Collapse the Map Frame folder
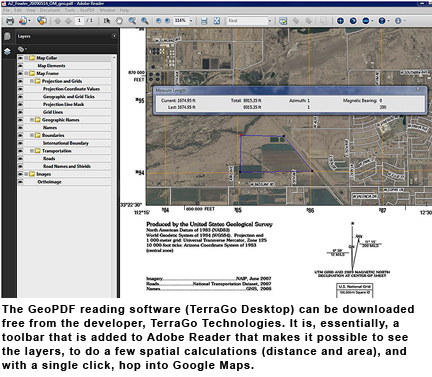The width and height of the screenshot is (432, 377). (x=26, y=73)
